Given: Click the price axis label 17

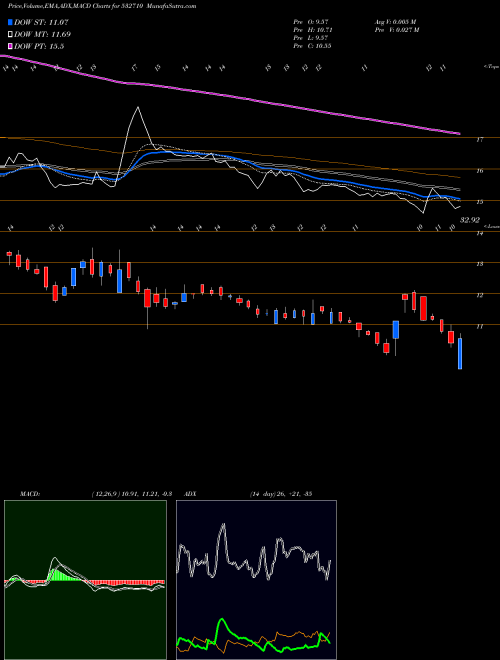Looking at the screenshot, I should click(479, 140).
